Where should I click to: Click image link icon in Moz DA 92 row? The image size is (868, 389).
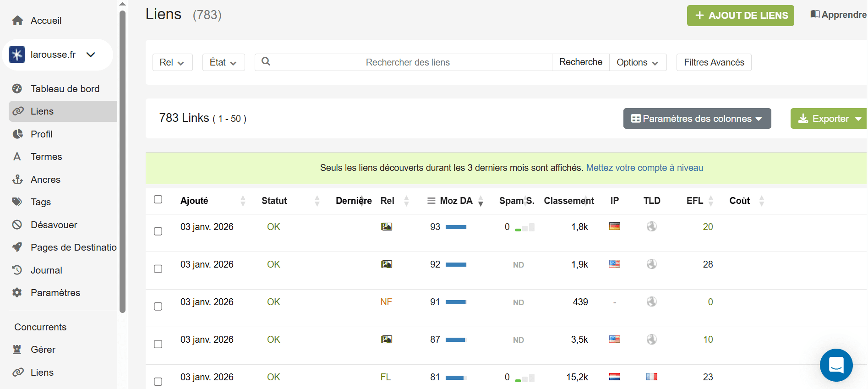click(x=387, y=264)
